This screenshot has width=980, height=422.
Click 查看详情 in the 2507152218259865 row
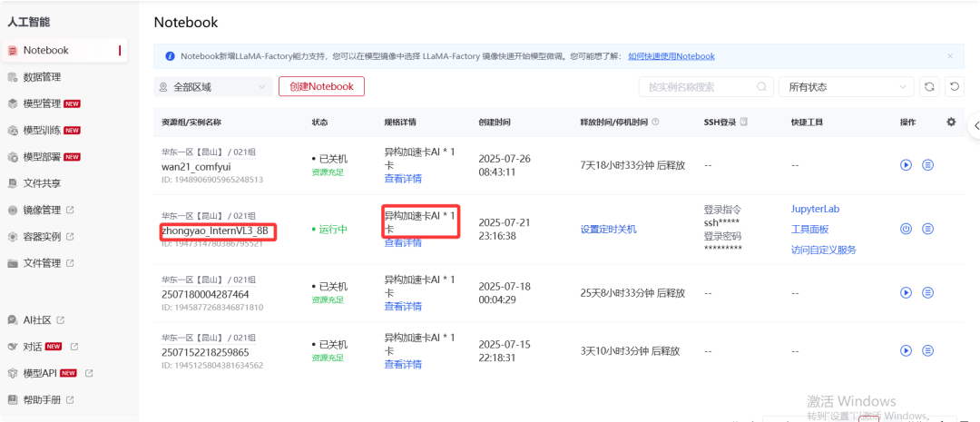[x=403, y=365]
